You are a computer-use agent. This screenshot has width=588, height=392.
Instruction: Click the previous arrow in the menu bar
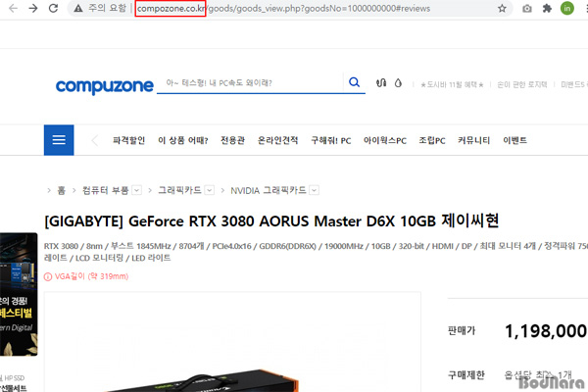click(x=94, y=141)
